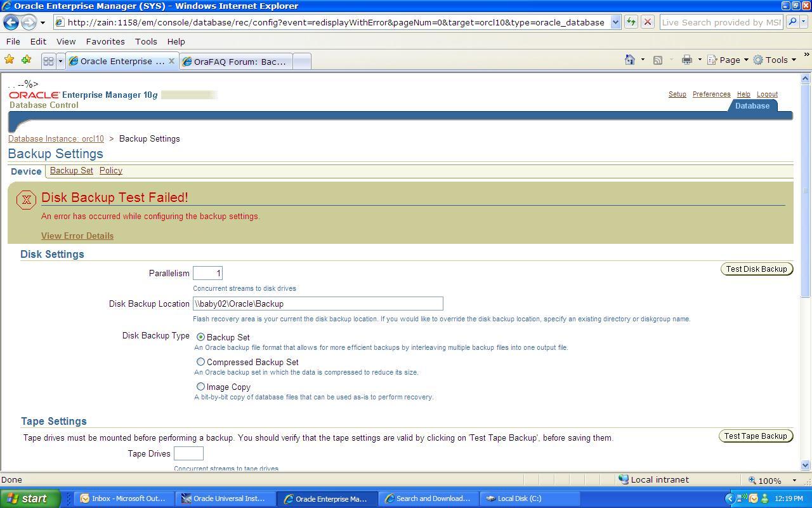Click the search magnifier icon
This screenshot has height=508, width=812.
(792, 22)
